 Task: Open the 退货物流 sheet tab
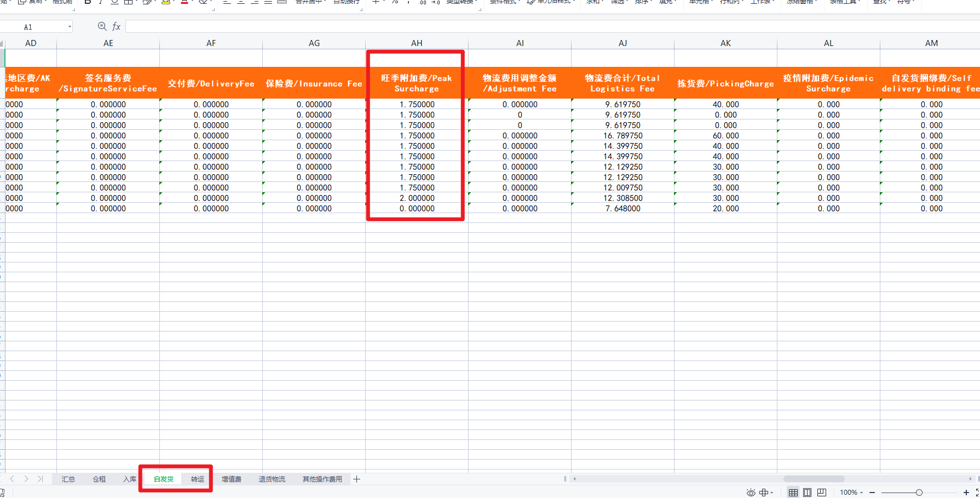click(272, 479)
